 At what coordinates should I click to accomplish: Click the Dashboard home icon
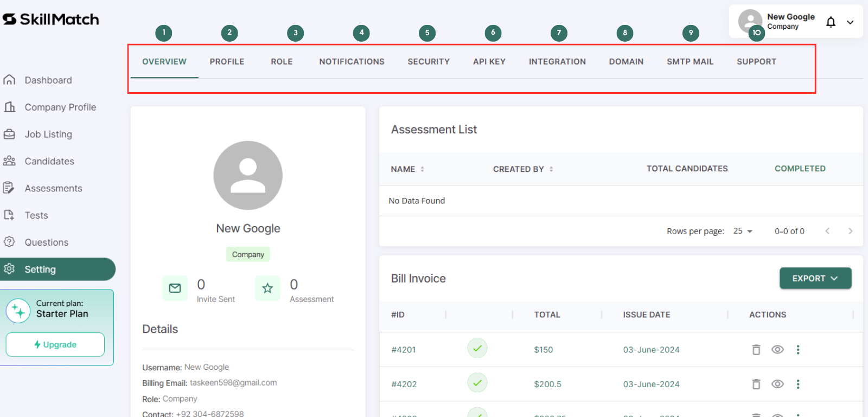9,80
